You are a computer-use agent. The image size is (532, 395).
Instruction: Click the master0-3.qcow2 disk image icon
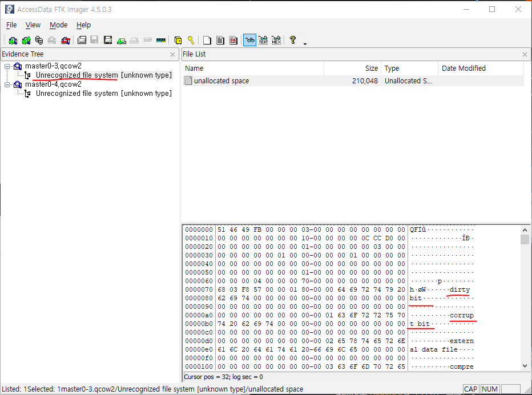(18, 66)
